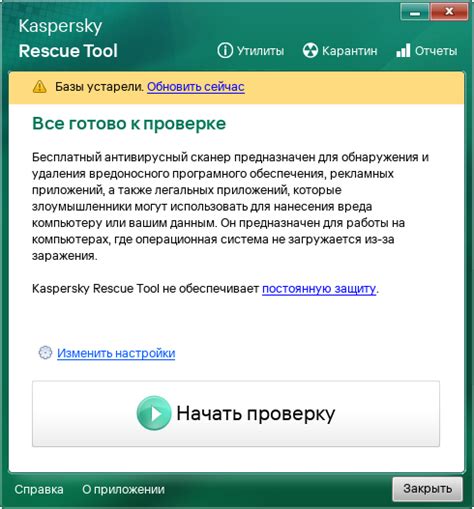Click the Закрыть button
This screenshot has height=509, width=474.
[427, 489]
